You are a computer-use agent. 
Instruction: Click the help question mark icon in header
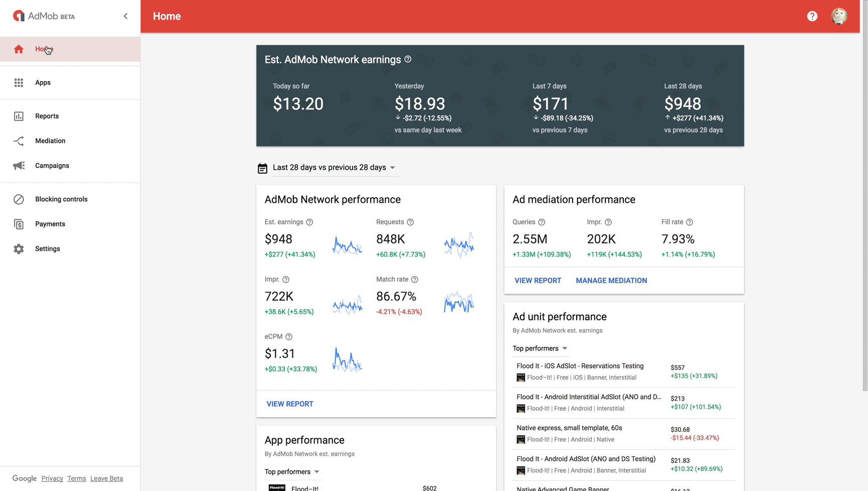pos(812,17)
